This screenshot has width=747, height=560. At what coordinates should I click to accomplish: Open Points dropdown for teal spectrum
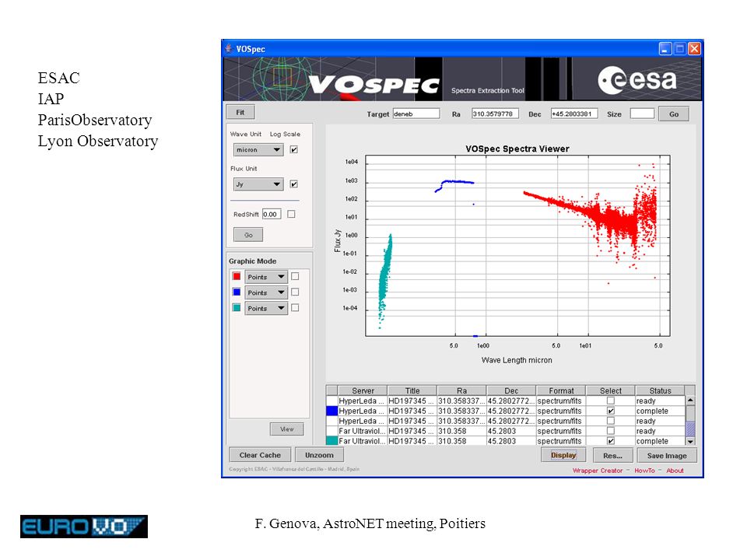pos(266,308)
